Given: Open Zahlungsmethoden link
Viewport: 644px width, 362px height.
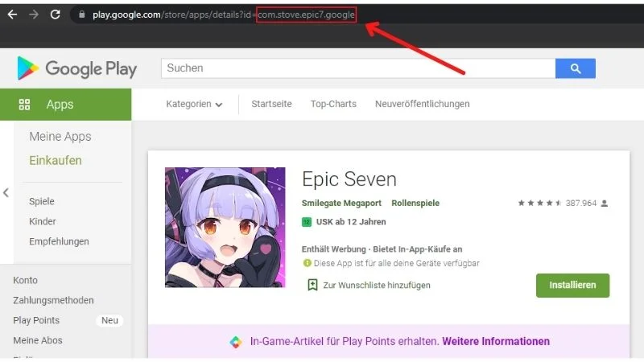Looking at the screenshot, I should pos(53,300).
